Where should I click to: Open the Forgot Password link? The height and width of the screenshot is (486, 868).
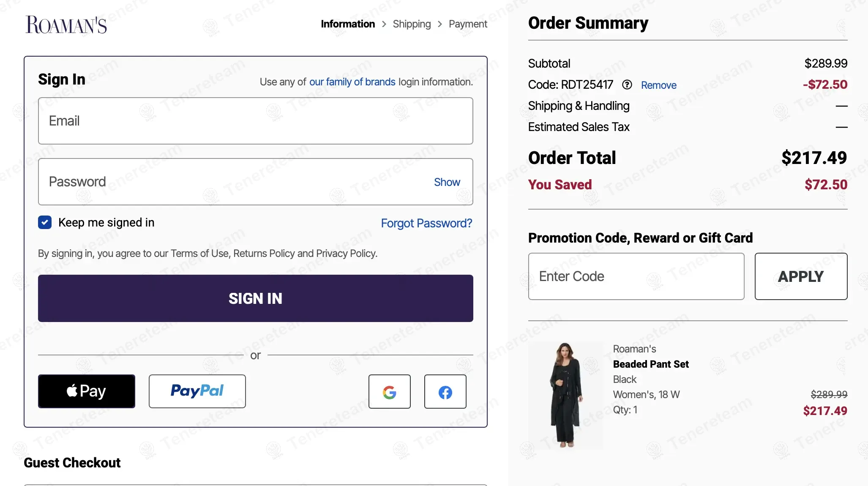(426, 223)
